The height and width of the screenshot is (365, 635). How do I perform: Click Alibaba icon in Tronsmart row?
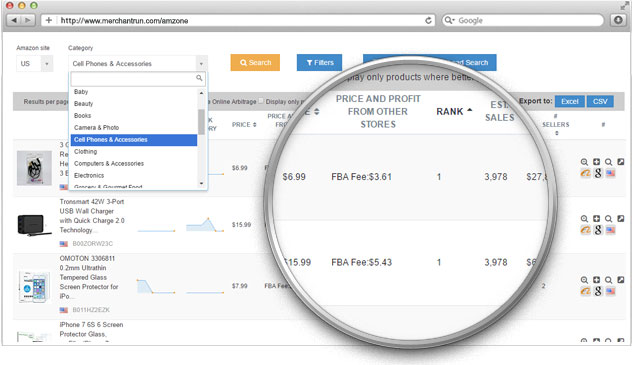point(585,230)
